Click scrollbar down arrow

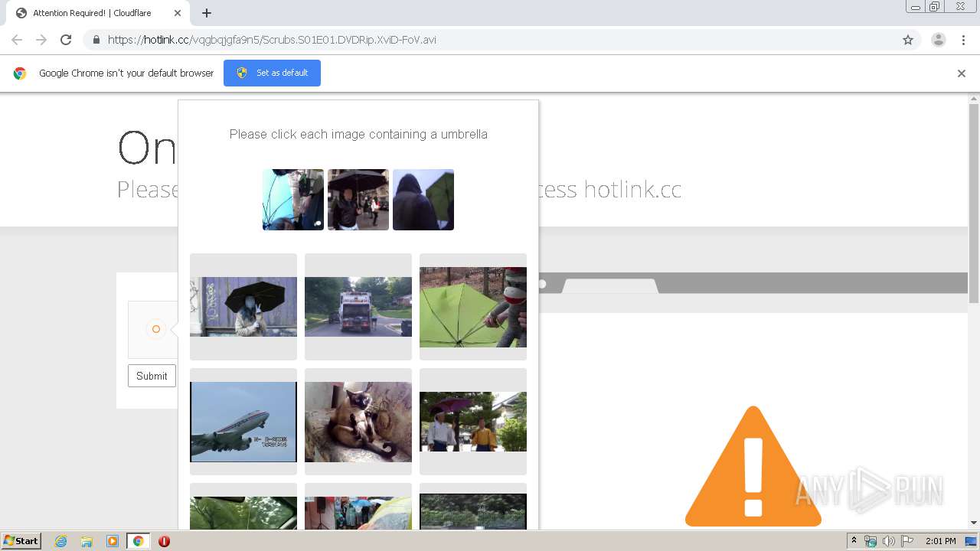tap(974, 523)
